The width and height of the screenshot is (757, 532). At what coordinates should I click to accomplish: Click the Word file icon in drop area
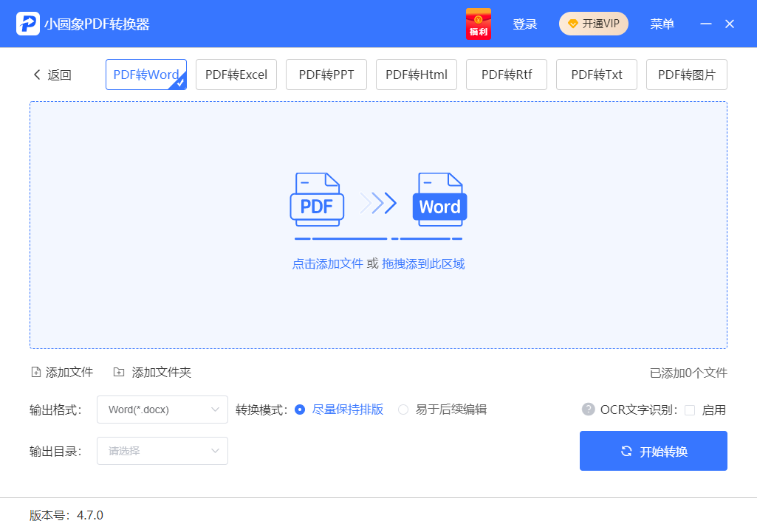point(440,200)
